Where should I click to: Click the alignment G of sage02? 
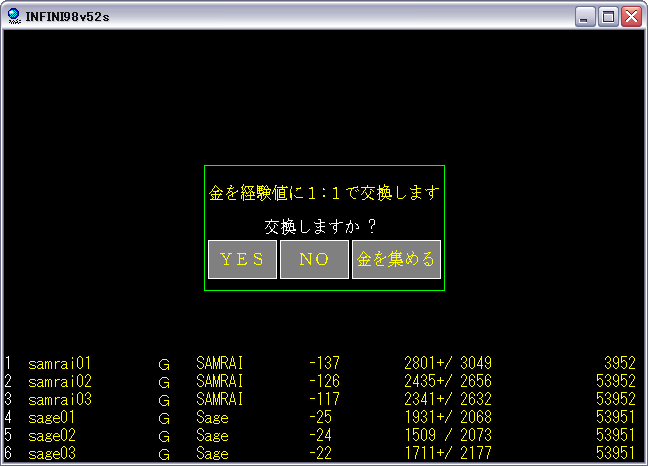click(164, 437)
